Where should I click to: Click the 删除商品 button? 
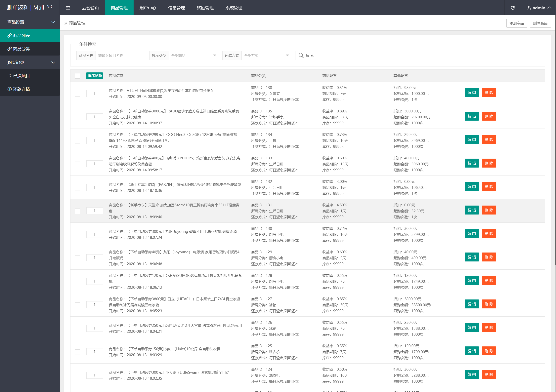pyautogui.click(x=540, y=23)
